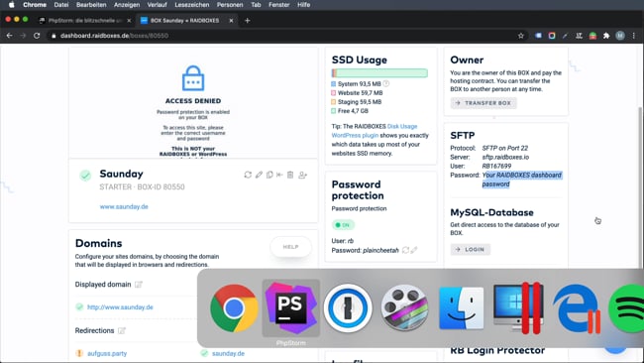Select Microsoft Edge in the app switcher
Viewport: 644px width, 363px height.
click(x=576, y=308)
